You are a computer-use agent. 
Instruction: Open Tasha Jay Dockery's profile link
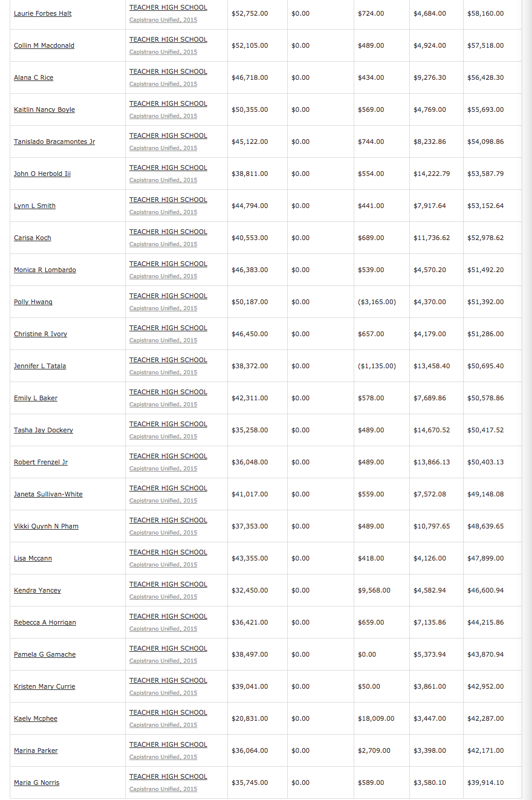click(44, 430)
